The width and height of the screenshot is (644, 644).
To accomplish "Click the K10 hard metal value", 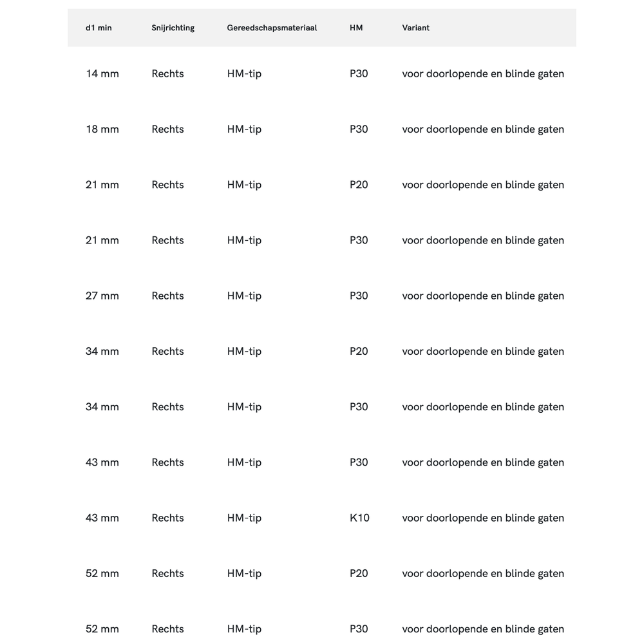I will point(359,518).
